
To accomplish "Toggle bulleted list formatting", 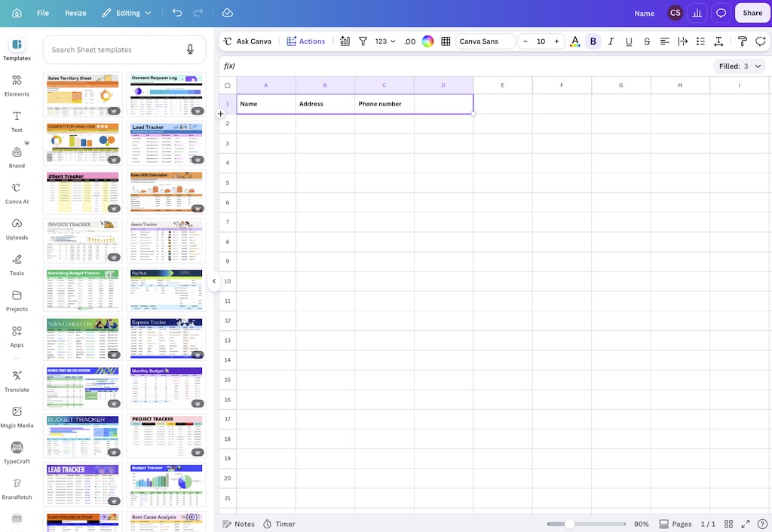I will pyautogui.click(x=700, y=41).
